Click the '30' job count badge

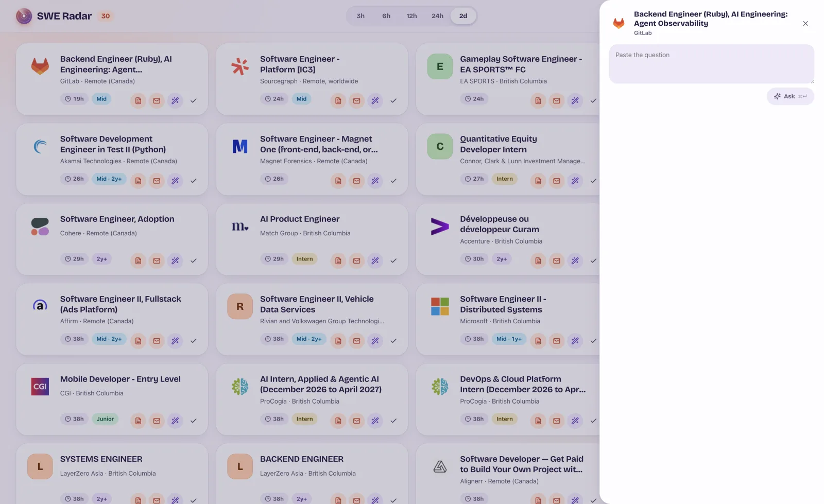tap(106, 16)
